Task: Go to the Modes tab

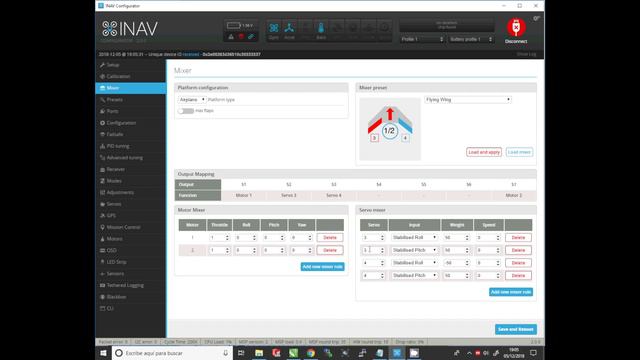Action: (131, 181)
